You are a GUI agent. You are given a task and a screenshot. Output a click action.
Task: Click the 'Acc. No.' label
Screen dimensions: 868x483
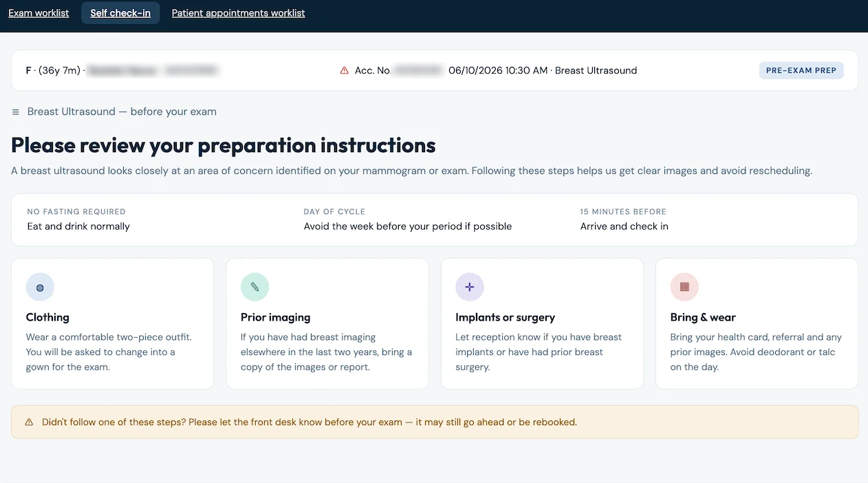point(373,70)
